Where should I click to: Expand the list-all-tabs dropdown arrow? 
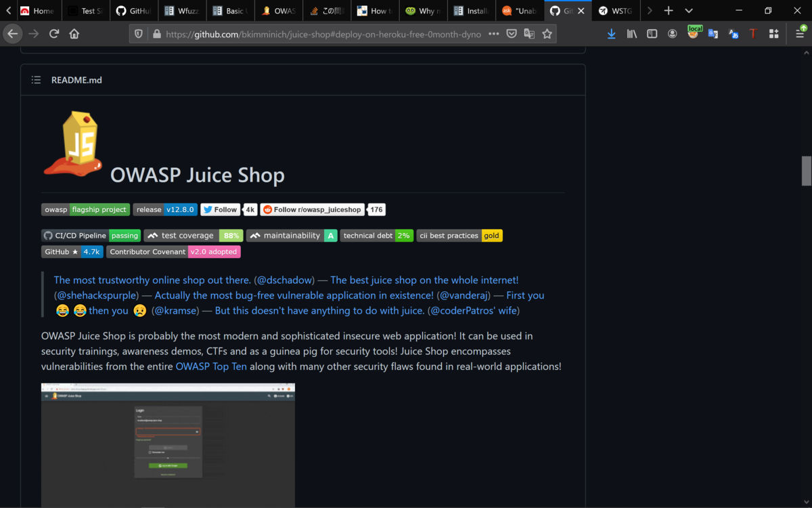point(689,11)
